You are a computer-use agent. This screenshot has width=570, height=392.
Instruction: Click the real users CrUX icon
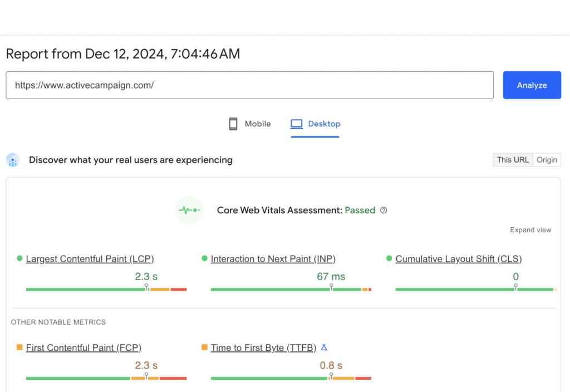pos(13,160)
